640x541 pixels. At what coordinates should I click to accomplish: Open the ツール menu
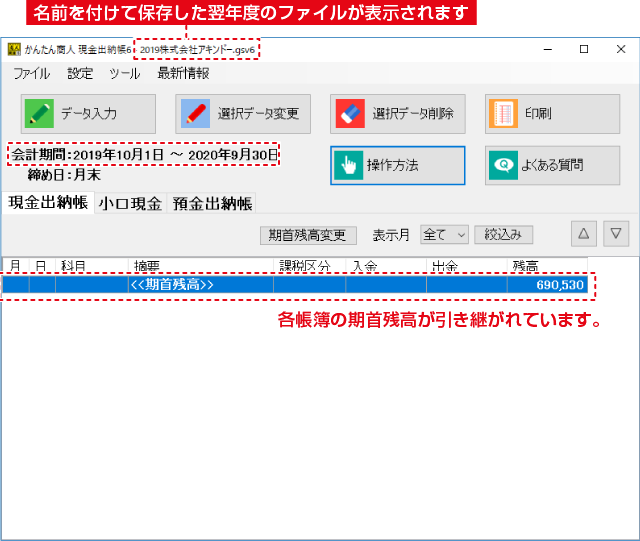click(125, 73)
